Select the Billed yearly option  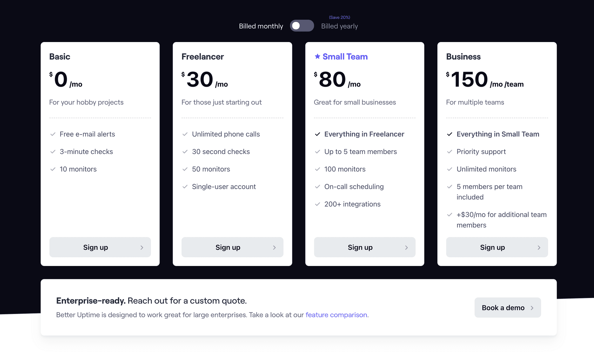coord(339,26)
